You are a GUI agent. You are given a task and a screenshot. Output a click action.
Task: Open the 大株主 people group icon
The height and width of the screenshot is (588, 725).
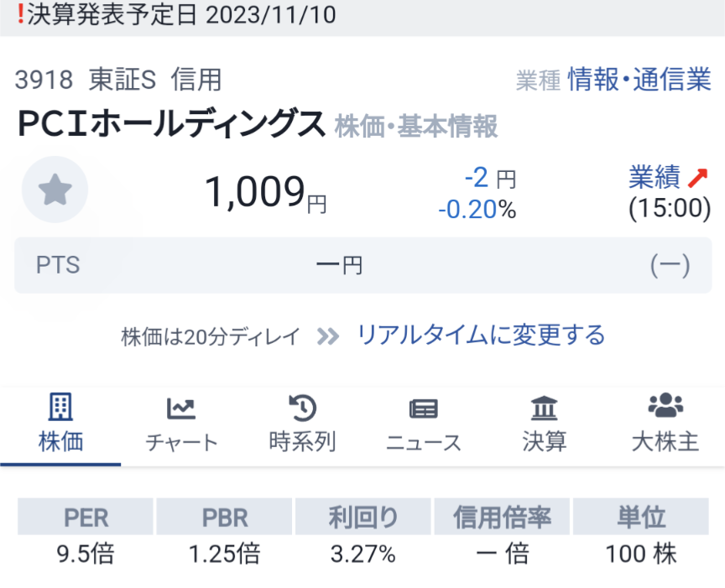pos(665,407)
